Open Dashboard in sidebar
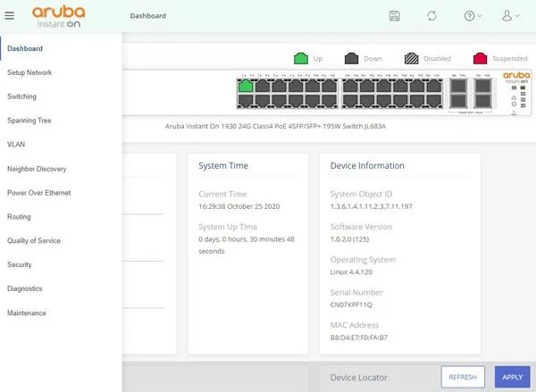The width and height of the screenshot is (536, 392). [x=25, y=48]
